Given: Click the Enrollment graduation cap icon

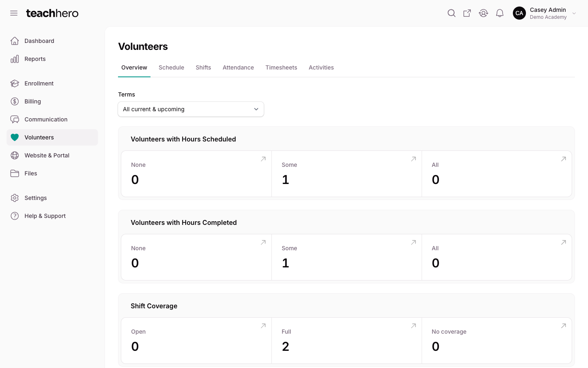Looking at the screenshot, I should pos(15,83).
